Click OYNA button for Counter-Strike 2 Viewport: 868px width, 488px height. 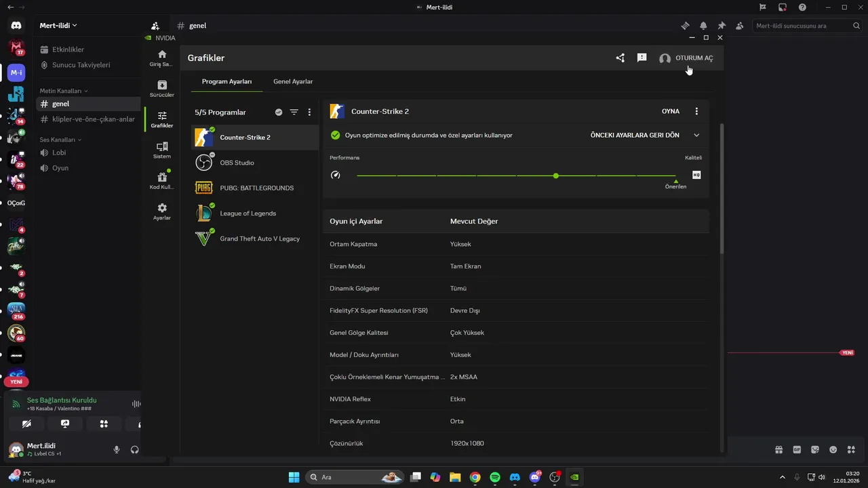pyautogui.click(x=671, y=111)
